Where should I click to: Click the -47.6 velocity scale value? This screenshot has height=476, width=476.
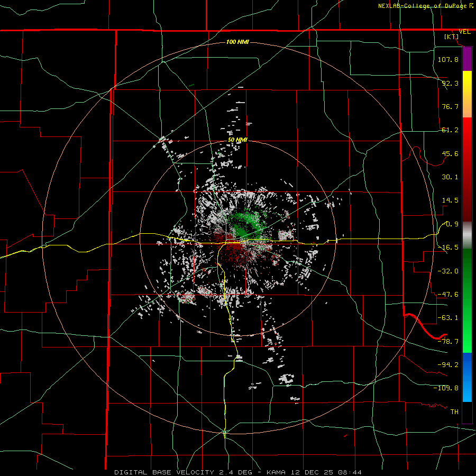448,295
